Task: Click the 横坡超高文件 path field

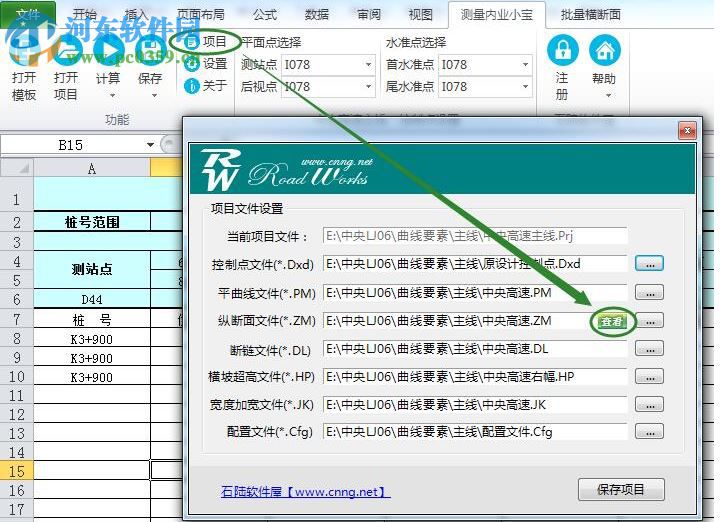Action: tap(475, 377)
